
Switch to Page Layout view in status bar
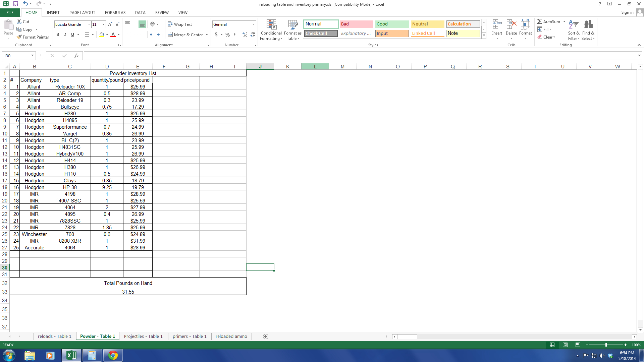(565, 345)
